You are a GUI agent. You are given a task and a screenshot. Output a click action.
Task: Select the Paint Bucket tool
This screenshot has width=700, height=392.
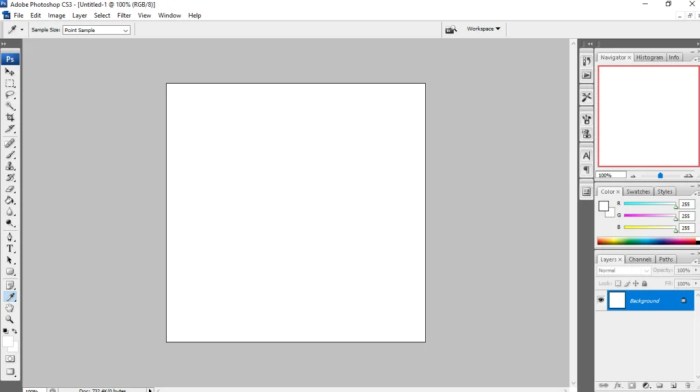click(x=10, y=200)
